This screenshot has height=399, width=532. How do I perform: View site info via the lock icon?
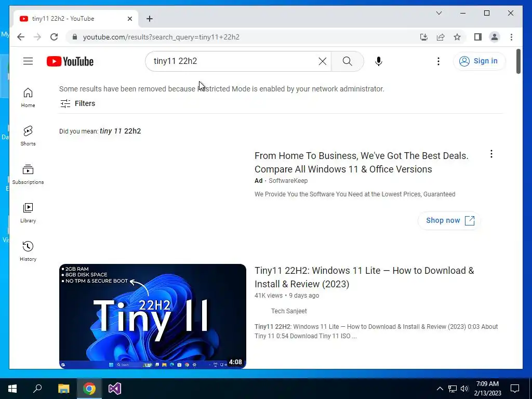[x=75, y=37]
